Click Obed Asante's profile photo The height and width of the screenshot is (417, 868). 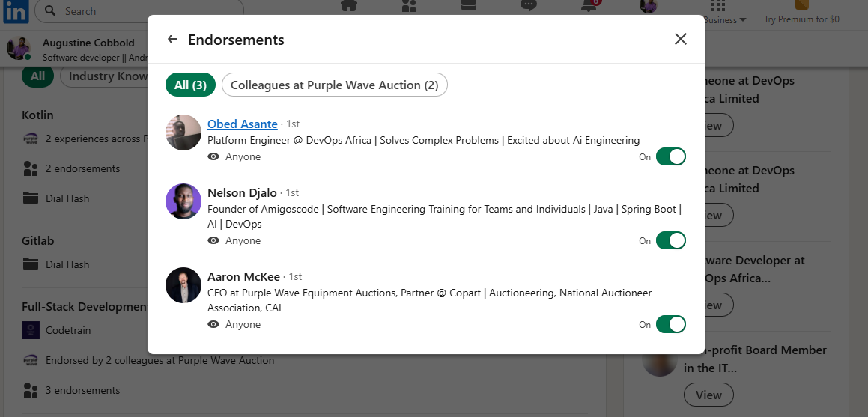(x=183, y=133)
